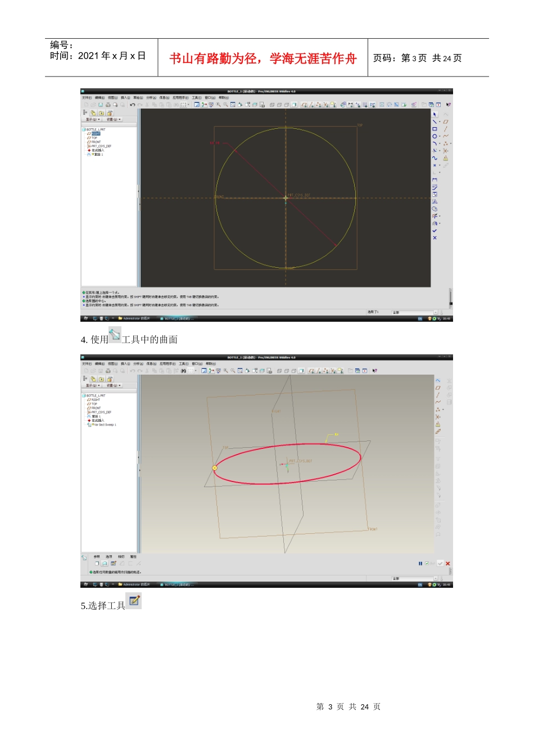This screenshot has height=756, width=534.
Task: Open 设置 dropdown in upper screenshot model tree
Action: pyautogui.click(x=113, y=119)
